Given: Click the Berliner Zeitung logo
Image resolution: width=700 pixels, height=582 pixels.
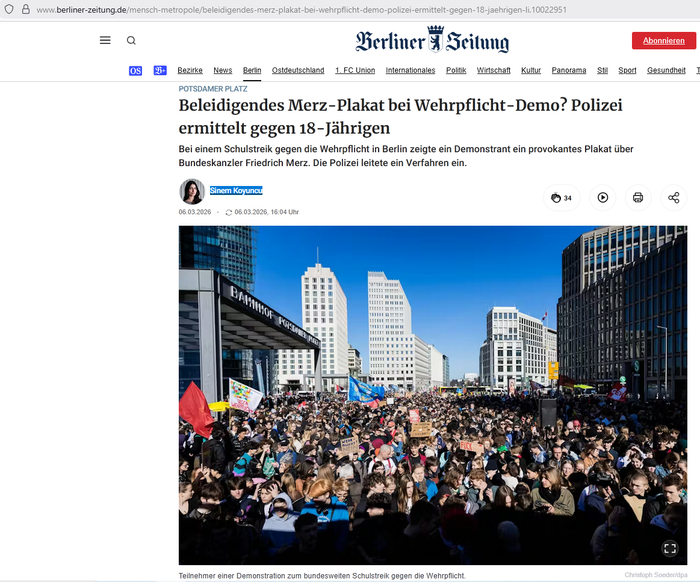Looking at the screenshot, I should coord(432,40).
